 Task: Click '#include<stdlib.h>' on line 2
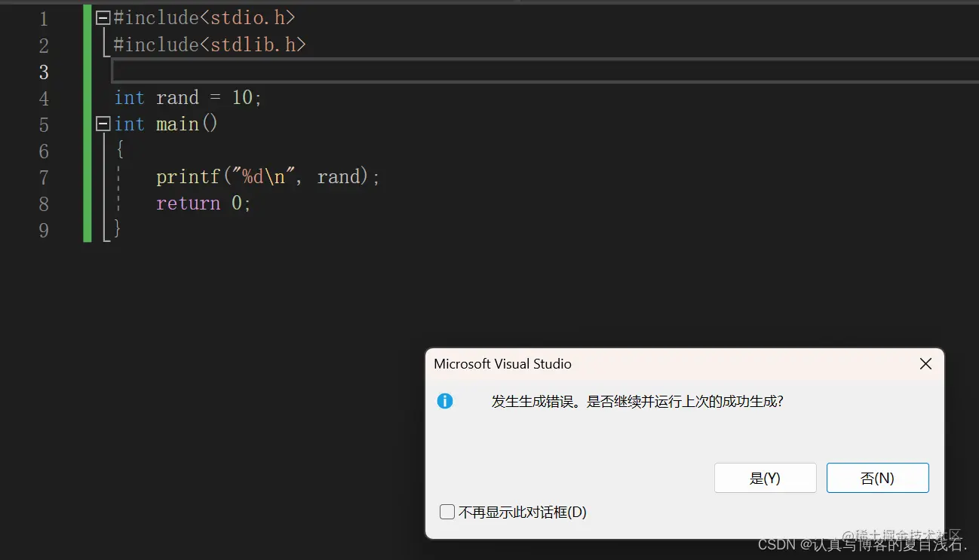coord(210,44)
